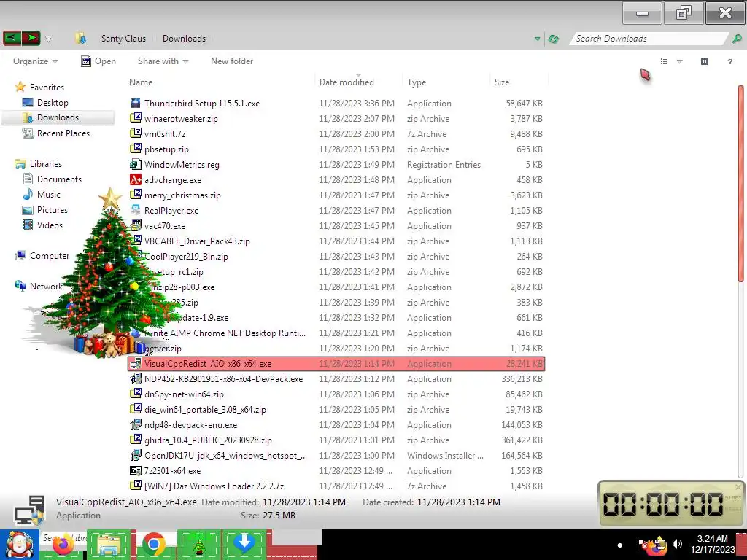Image resolution: width=747 pixels, height=560 pixels.
Task: Select Libraries in the navigation pane
Action: click(39, 164)
